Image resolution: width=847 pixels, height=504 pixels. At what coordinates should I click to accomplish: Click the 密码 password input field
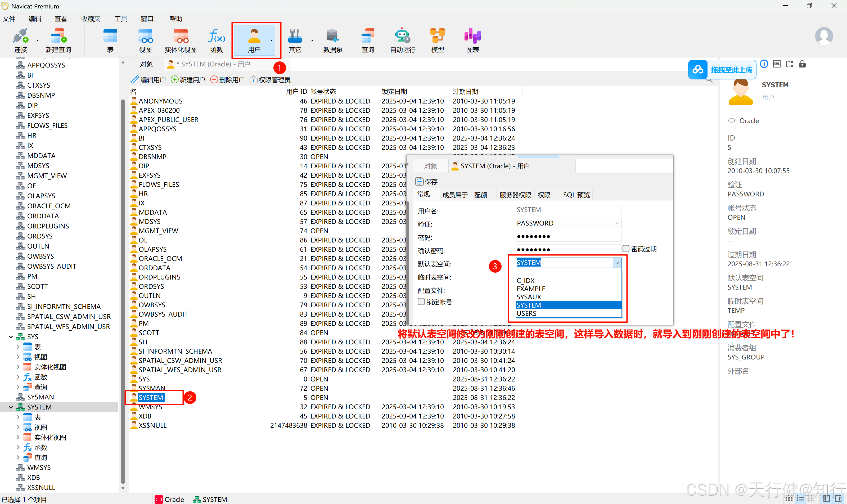click(568, 236)
